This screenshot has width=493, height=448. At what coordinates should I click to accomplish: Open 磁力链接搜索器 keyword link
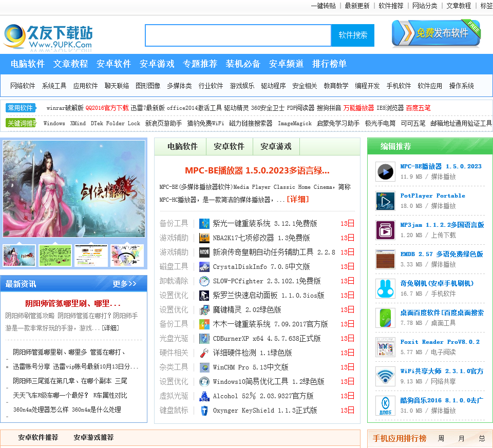(x=251, y=124)
